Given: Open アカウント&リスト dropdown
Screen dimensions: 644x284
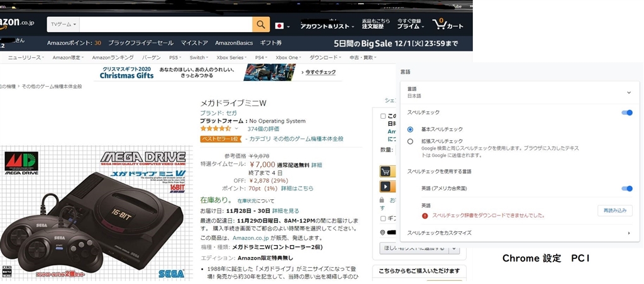Looking at the screenshot, I should point(327,26).
